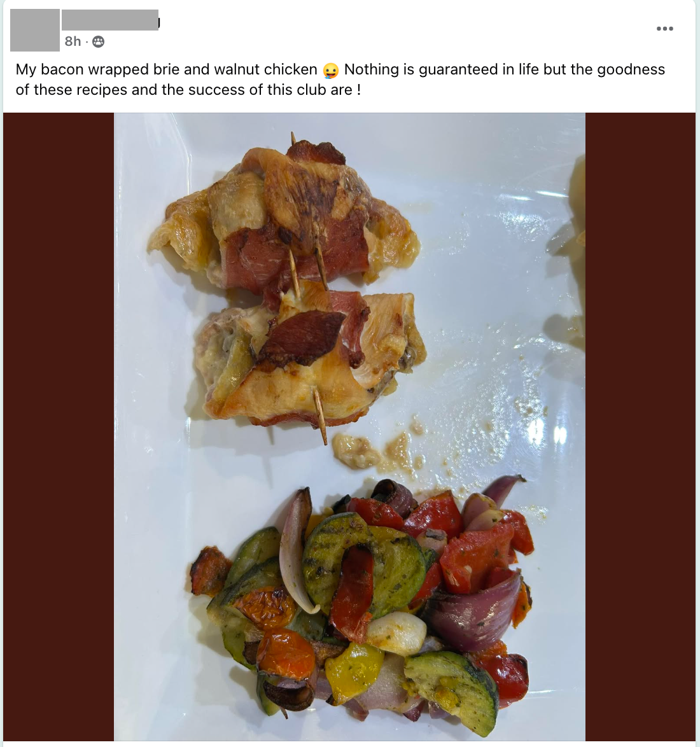
Task: Click the dark left margin of photo
Action: click(59, 426)
